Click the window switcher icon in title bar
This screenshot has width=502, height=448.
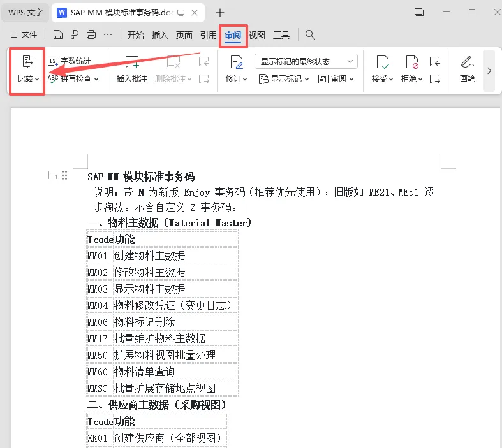[419, 12]
